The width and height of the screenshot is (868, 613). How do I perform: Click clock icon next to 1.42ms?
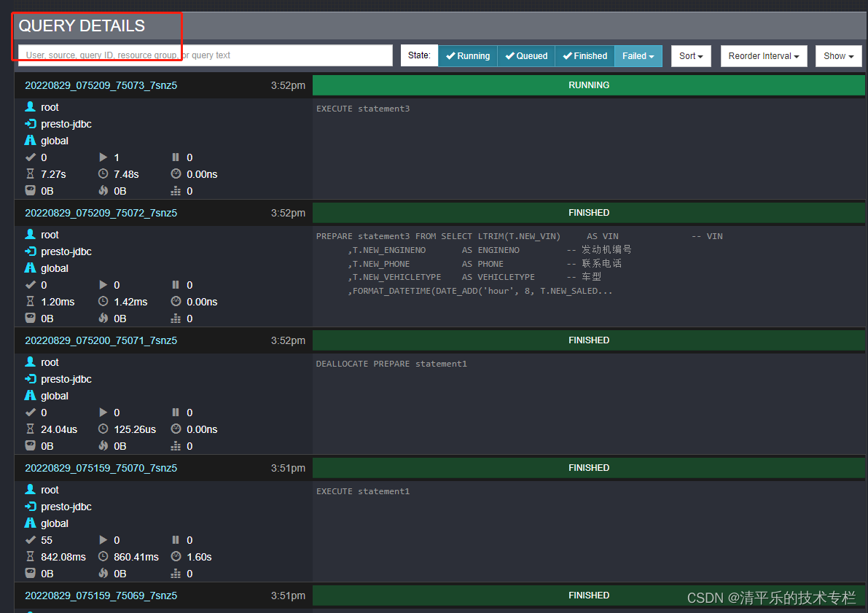pos(103,301)
